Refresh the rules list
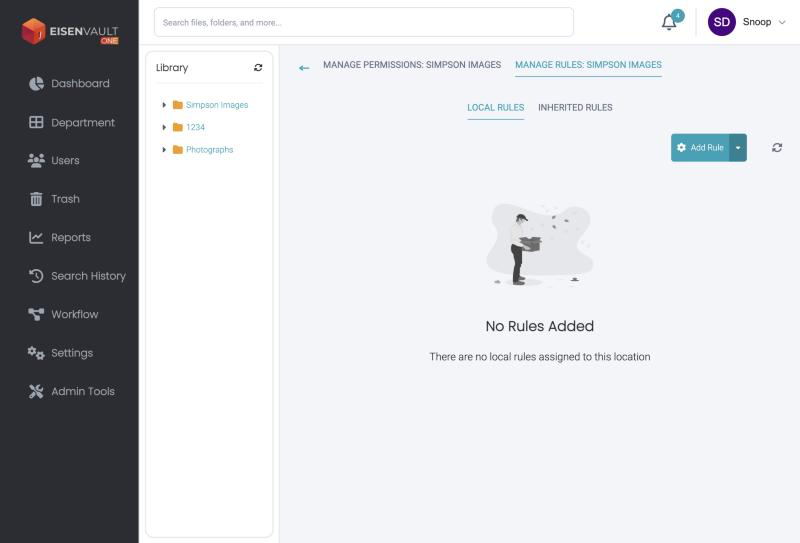Viewport: 800px width, 543px height. (x=777, y=148)
